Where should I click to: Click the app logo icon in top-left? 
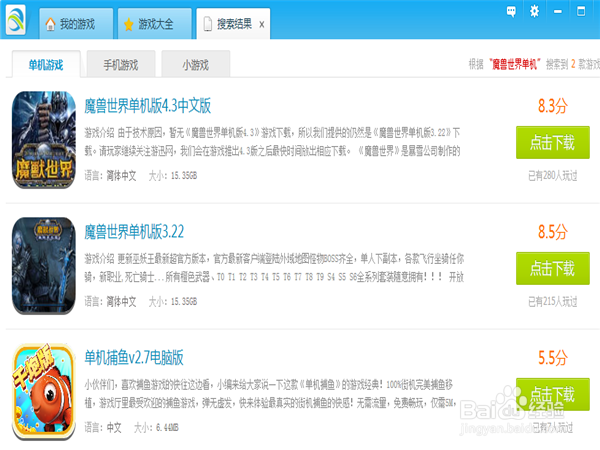click(16, 20)
